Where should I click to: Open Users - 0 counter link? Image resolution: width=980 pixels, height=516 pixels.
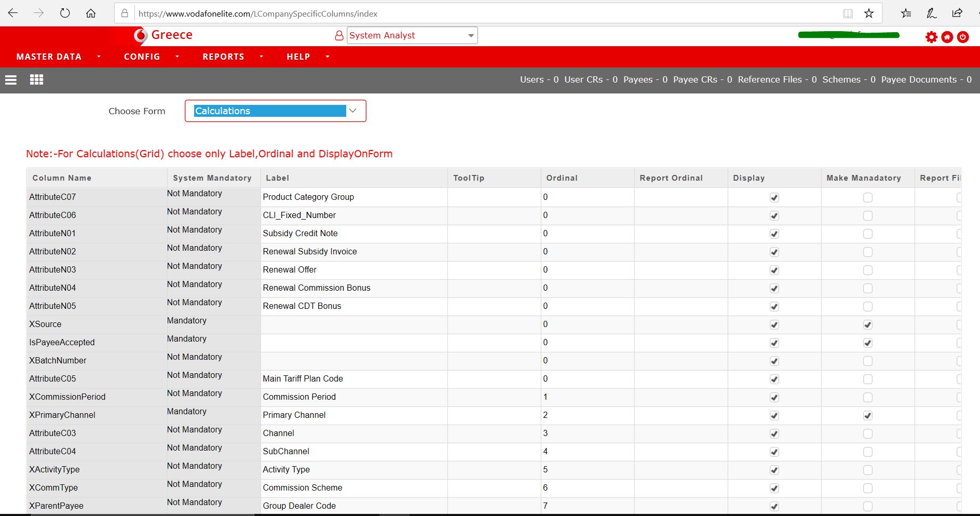click(x=539, y=79)
